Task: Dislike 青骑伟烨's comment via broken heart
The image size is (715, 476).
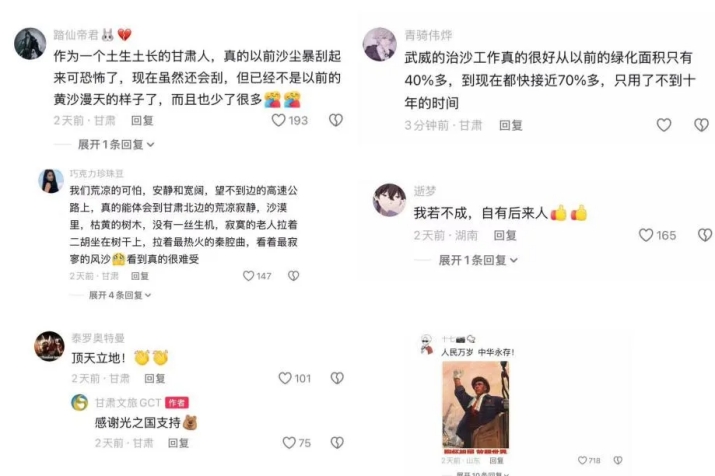Action: tap(701, 125)
